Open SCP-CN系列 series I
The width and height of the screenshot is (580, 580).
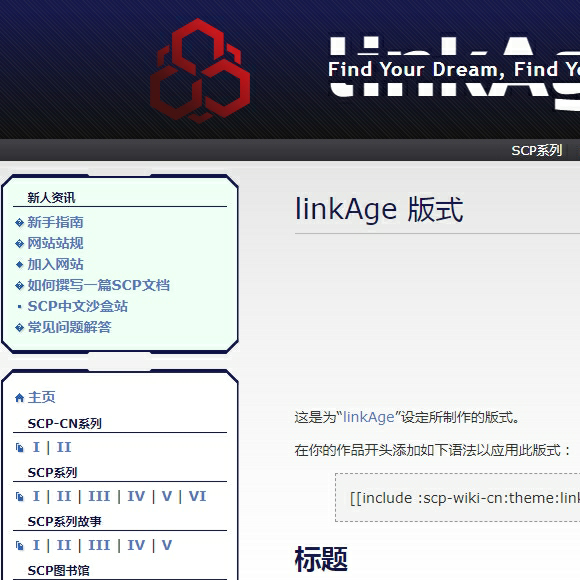click(x=36, y=447)
